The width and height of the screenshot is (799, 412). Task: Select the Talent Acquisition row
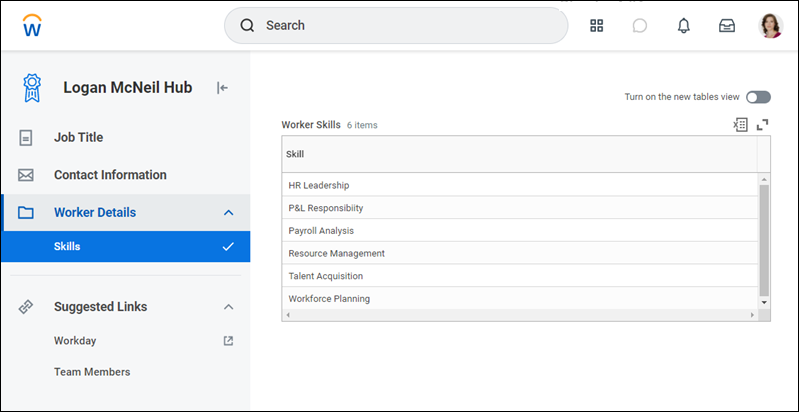(x=520, y=276)
